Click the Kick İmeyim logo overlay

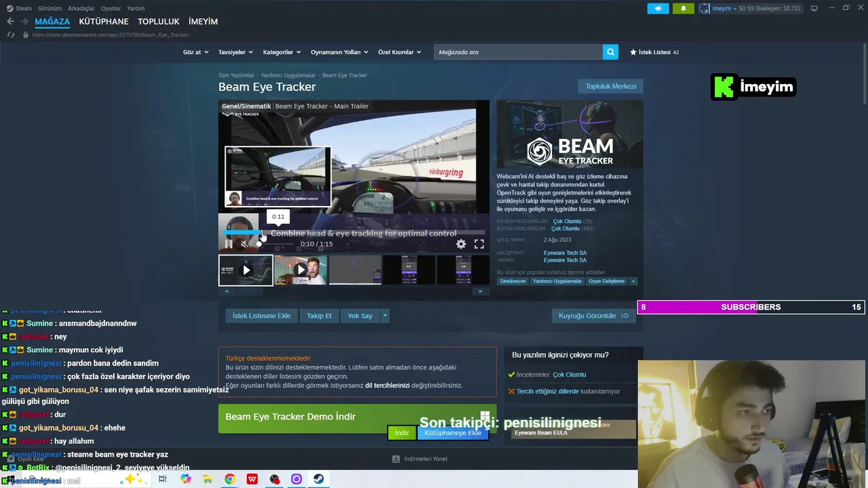753,87
